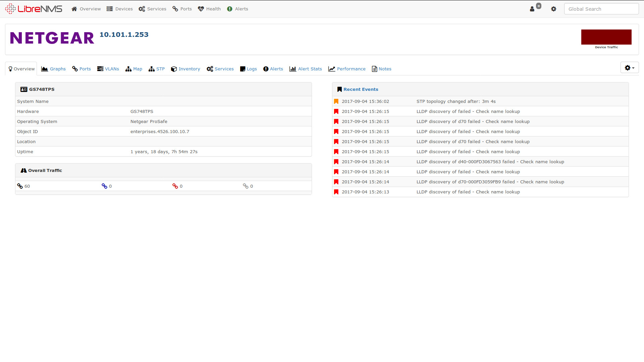Switch to the Inventory tab
The height and width of the screenshot is (362, 644).
(185, 69)
